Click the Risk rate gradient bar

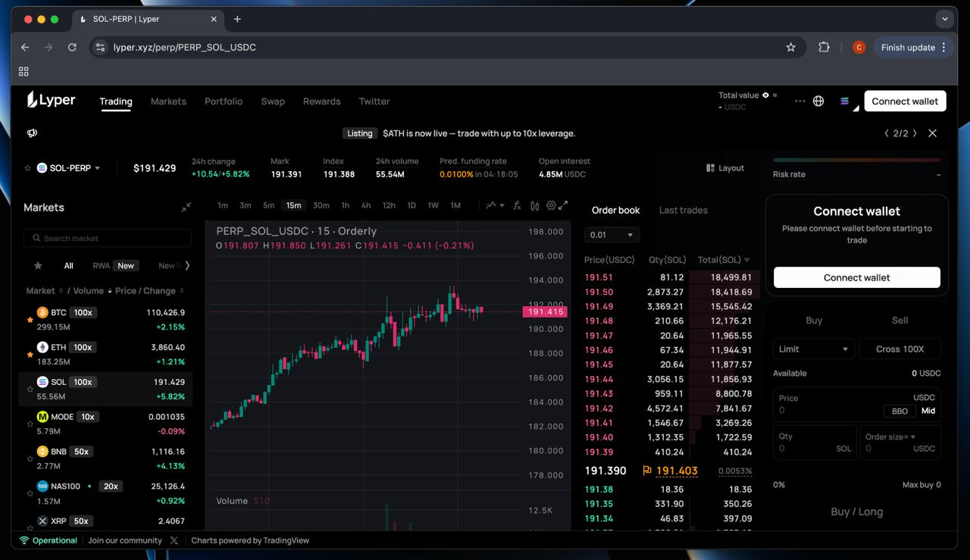[856, 160]
